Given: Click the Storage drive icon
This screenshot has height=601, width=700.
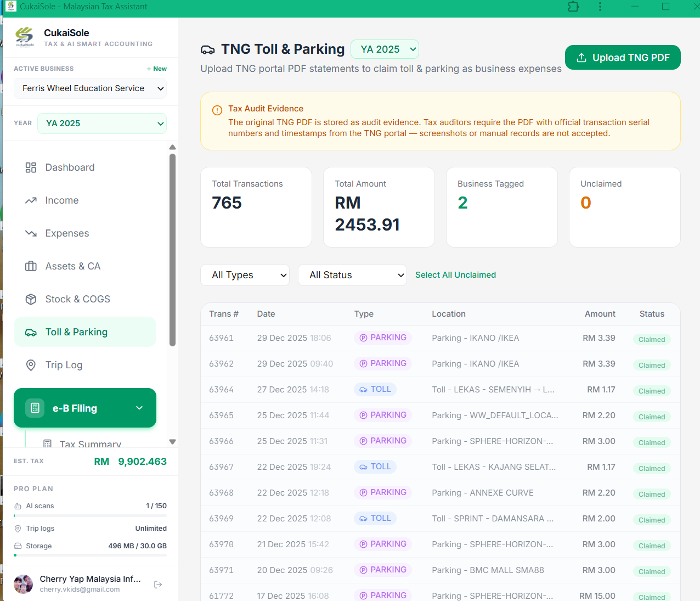Looking at the screenshot, I should coord(18,546).
